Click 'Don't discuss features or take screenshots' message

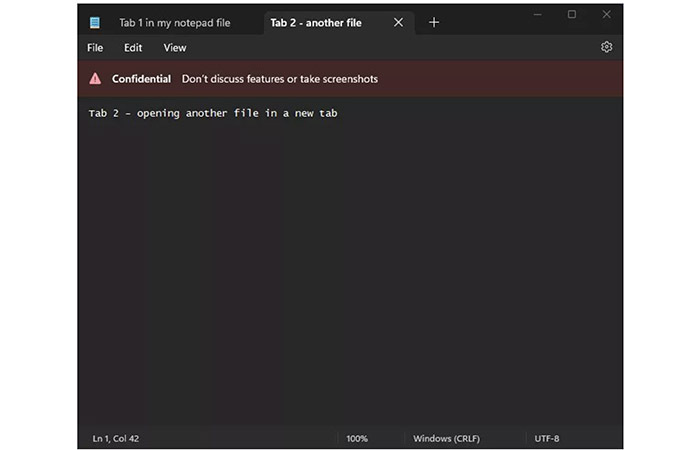tap(279, 79)
